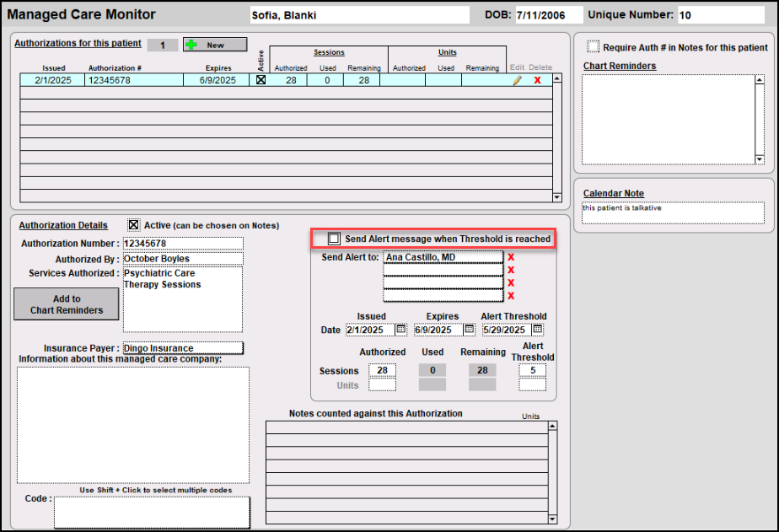Toggle Active checkbox in the authorization list row

tap(261, 80)
